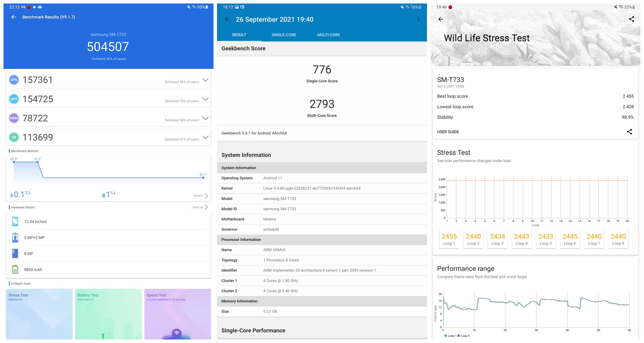Image resolution: width=644 pixels, height=343 pixels.
Task: Select Loop 6 score 2445 card
Action: click(x=570, y=239)
